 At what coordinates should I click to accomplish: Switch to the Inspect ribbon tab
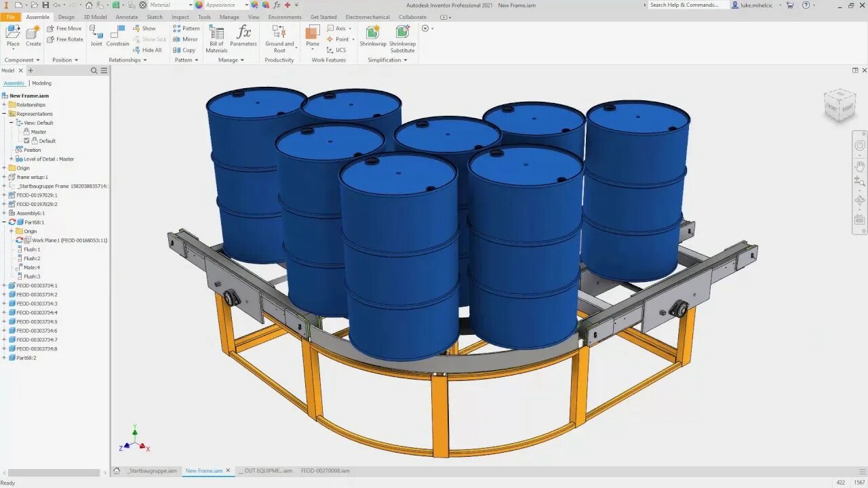[180, 17]
